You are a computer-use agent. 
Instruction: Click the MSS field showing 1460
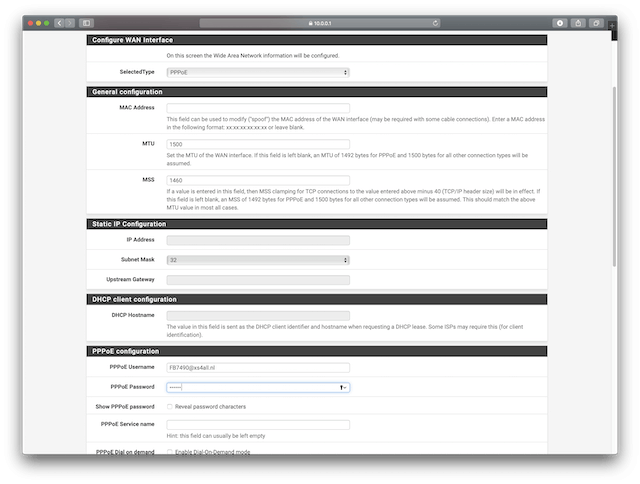(258, 180)
